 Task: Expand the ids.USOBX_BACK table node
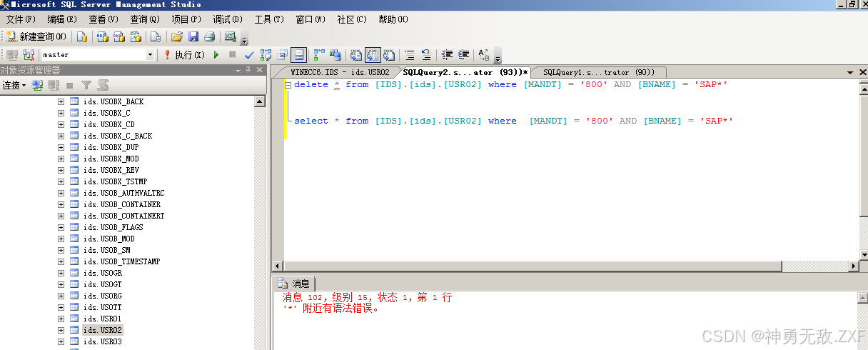point(61,101)
